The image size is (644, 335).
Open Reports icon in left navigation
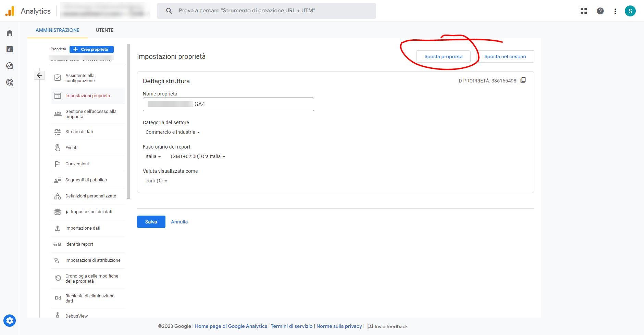[x=10, y=49]
